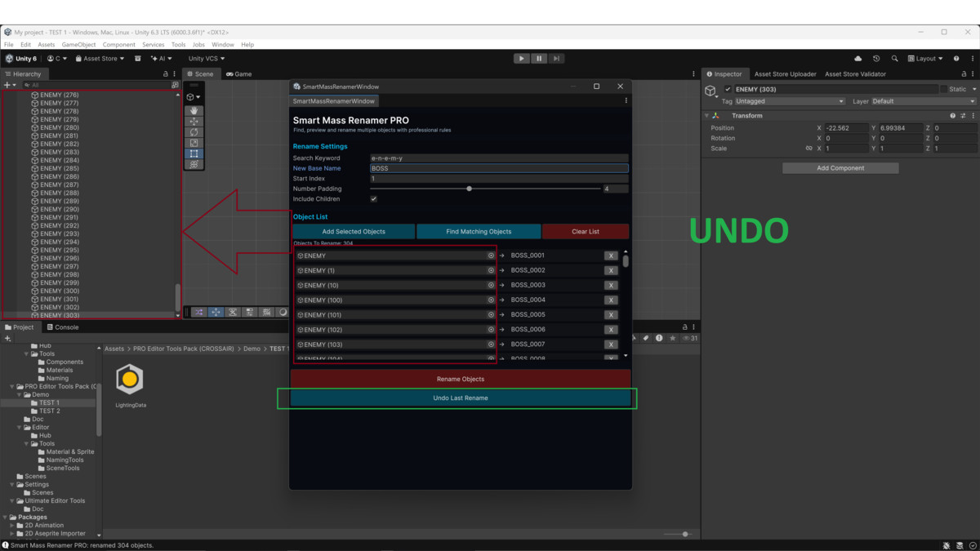Lock the Hierarchy panel with padlock icon
Viewport: 980px width, 551px height.
point(166,74)
